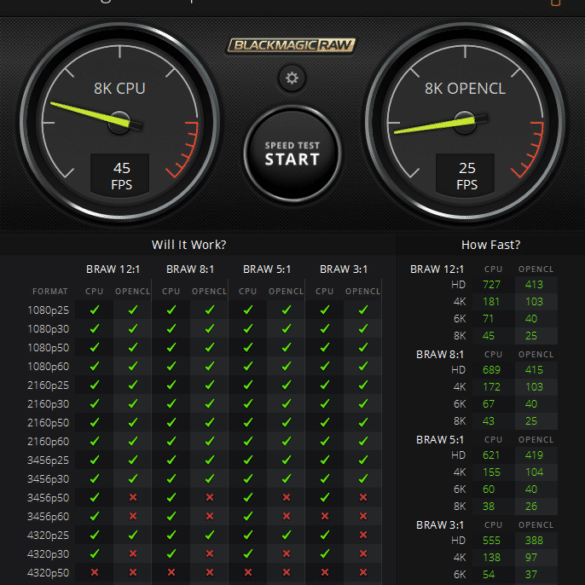Screen dimensions: 585x585
Task: Click BRAW 3:1 header in Will It Work table
Action: tap(344, 269)
